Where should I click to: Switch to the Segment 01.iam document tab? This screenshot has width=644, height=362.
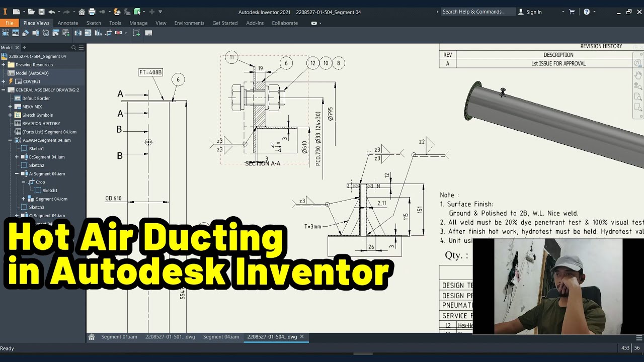tap(119, 337)
